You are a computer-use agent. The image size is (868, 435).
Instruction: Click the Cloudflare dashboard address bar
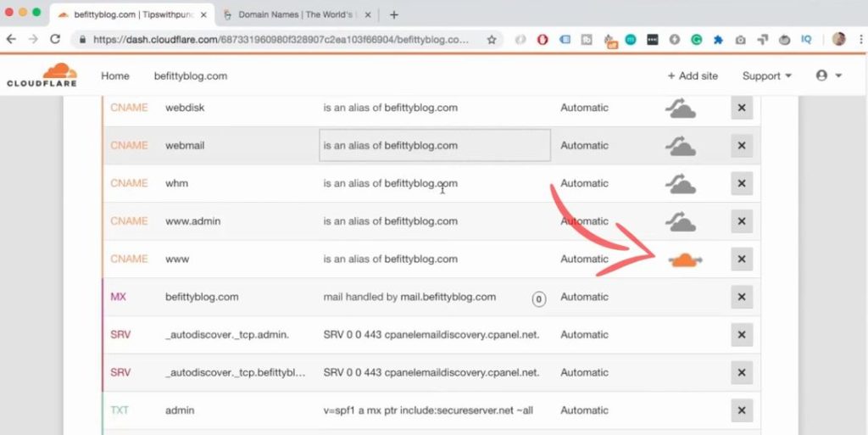pos(281,40)
